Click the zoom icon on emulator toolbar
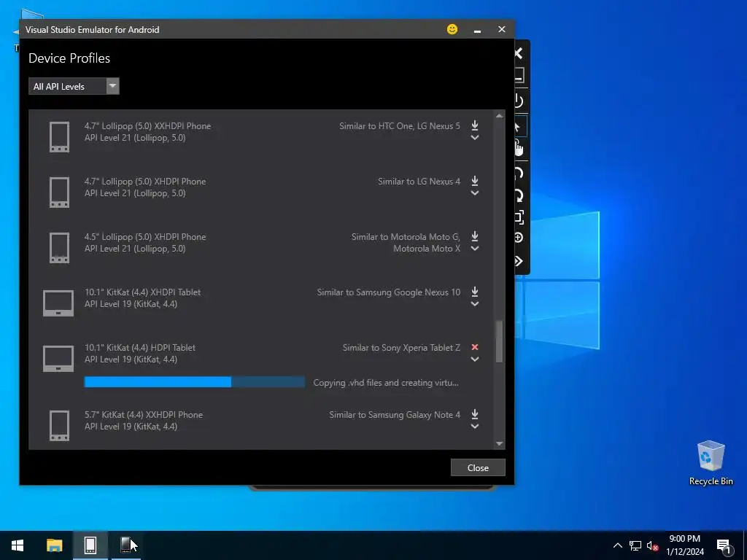The width and height of the screenshot is (747, 560). click(x=519, y=238)
